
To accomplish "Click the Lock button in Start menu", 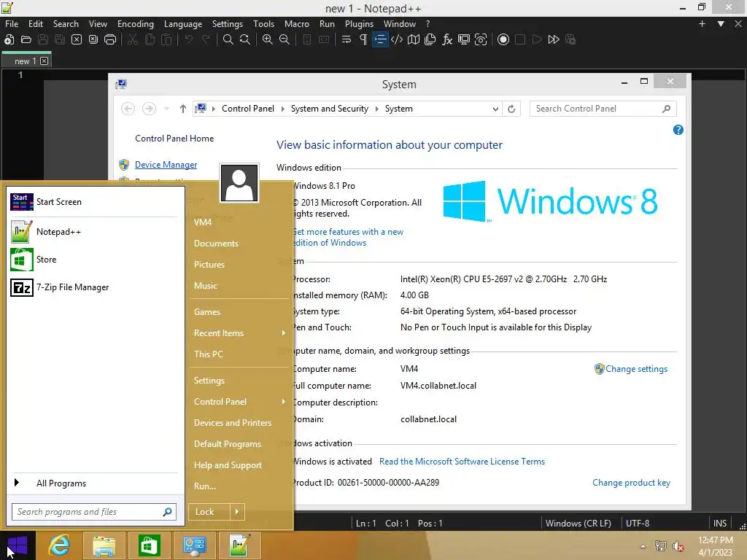I will 209,512.
